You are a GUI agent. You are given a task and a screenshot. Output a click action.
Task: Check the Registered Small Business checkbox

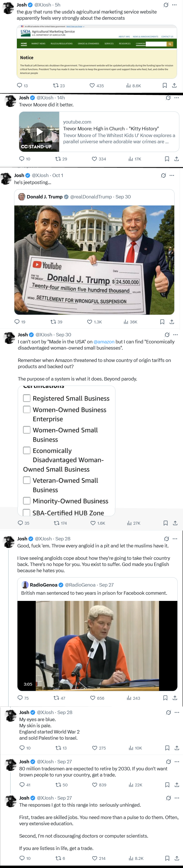pos(27,398)
